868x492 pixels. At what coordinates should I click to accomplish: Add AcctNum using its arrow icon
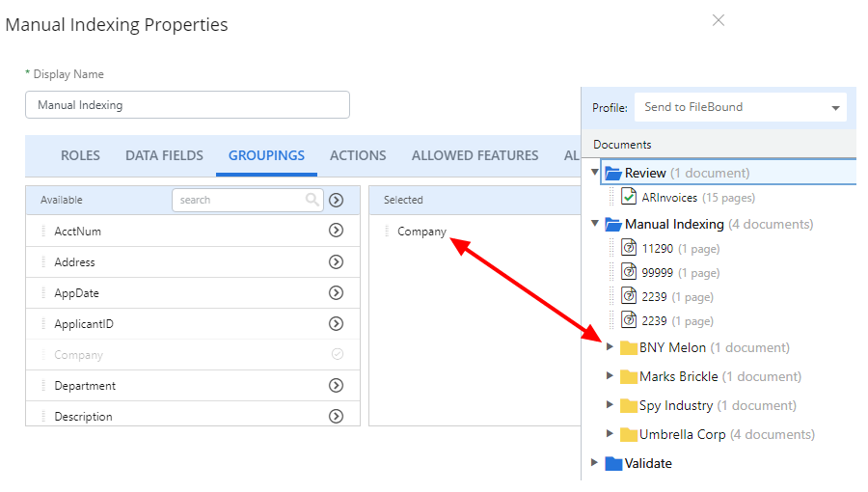click(336, 231)
